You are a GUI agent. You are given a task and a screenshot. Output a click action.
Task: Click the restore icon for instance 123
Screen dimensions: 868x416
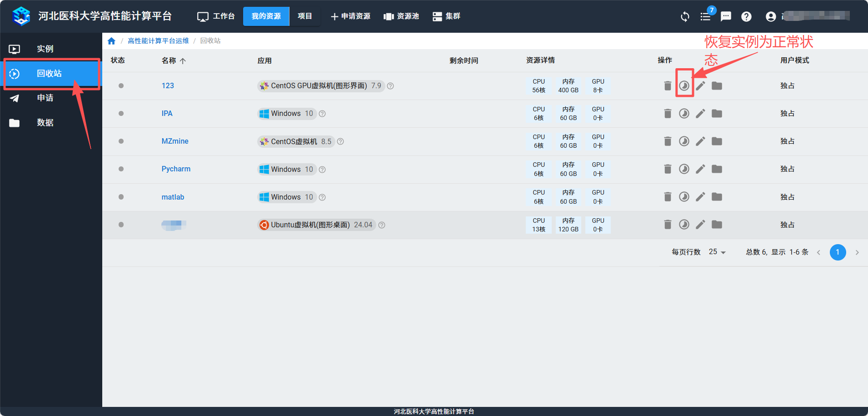pos(684,86)
